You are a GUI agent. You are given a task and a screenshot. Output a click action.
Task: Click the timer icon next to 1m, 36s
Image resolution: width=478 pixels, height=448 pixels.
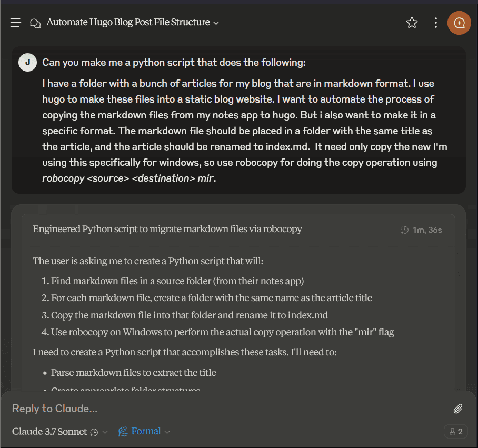(404, 230)
